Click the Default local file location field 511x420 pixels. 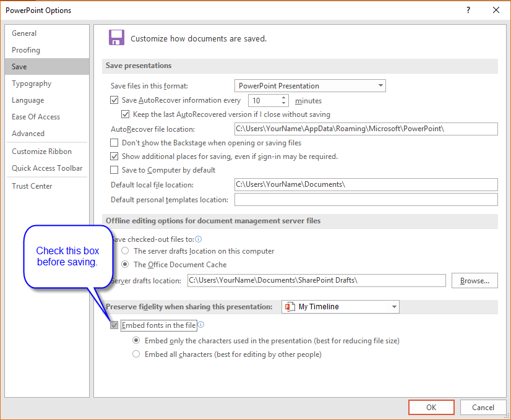point(366,184)
